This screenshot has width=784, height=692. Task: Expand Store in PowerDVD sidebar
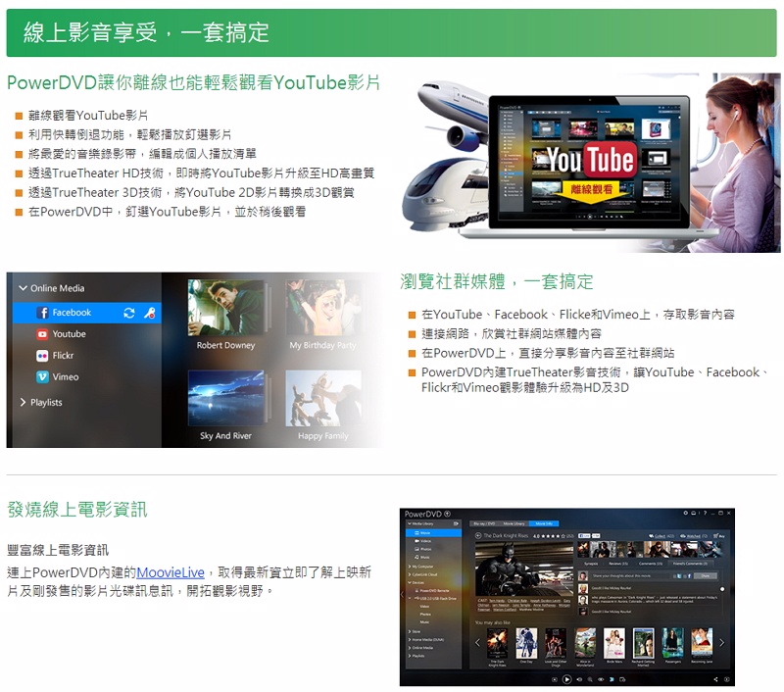click(x=409, y=631)
